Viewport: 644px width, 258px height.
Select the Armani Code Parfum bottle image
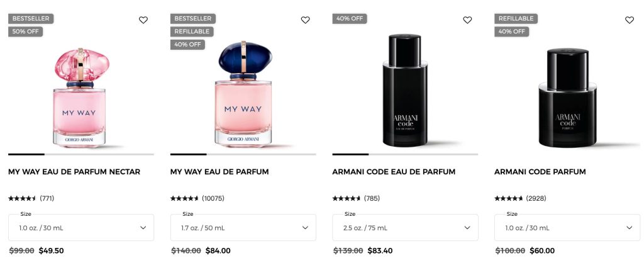click(x=567, y=98)
